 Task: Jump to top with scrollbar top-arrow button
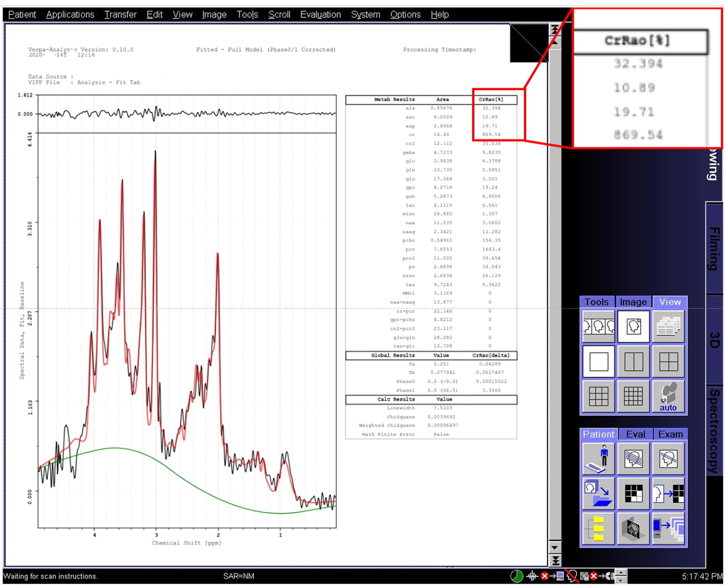[x=555, y=30]
